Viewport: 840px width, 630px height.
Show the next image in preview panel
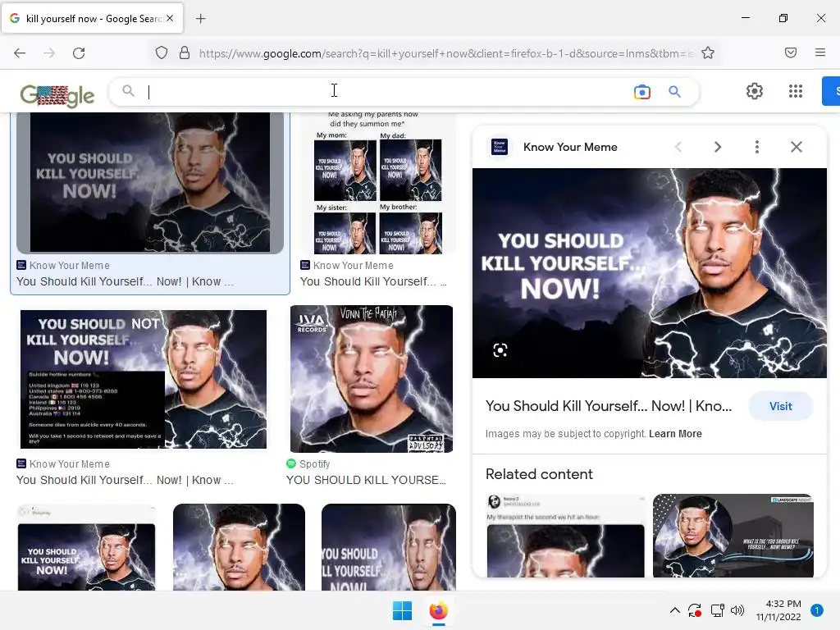717,147
